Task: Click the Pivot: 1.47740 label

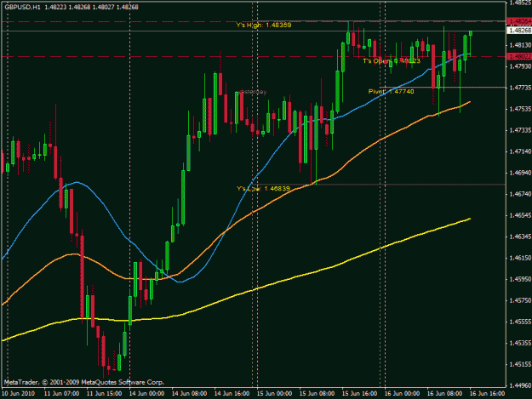Action: 392,91
